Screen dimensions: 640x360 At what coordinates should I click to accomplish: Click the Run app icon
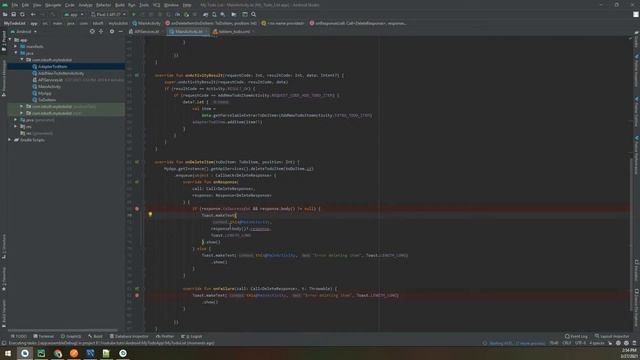[133, 14]
